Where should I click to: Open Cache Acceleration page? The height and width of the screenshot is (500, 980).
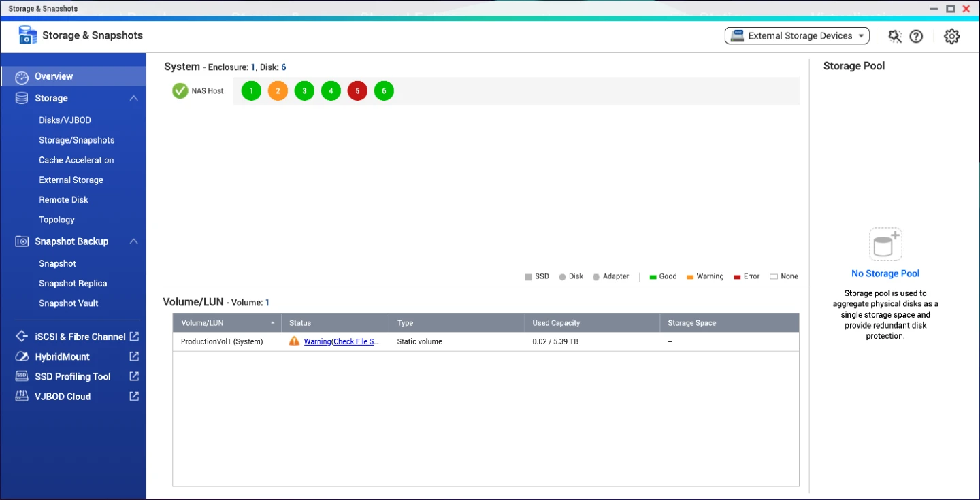pos(76,160)
